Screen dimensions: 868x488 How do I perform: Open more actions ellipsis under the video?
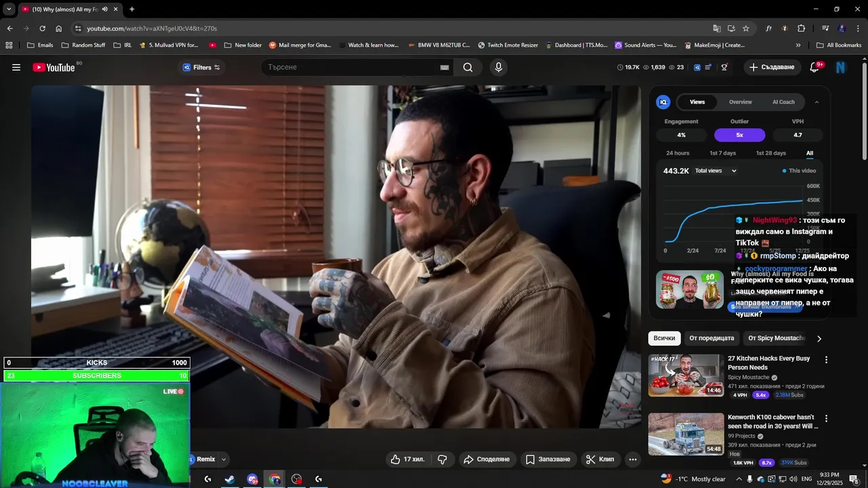point(633,459)
